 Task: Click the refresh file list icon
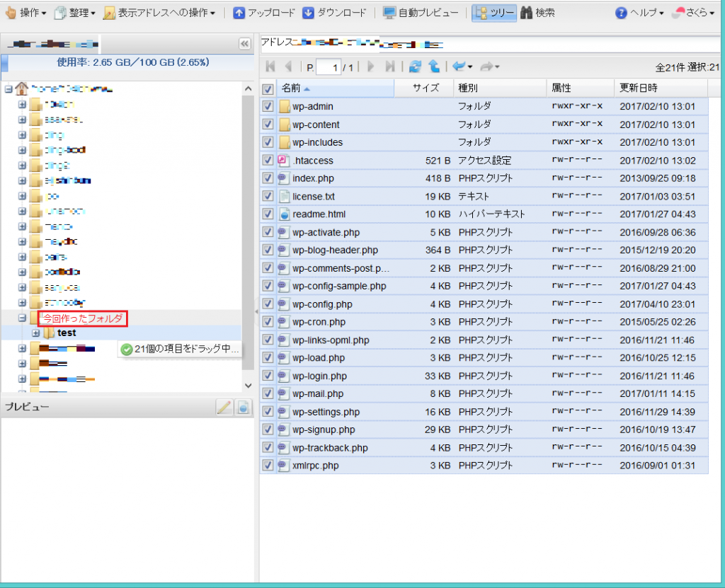click(416, 67)
